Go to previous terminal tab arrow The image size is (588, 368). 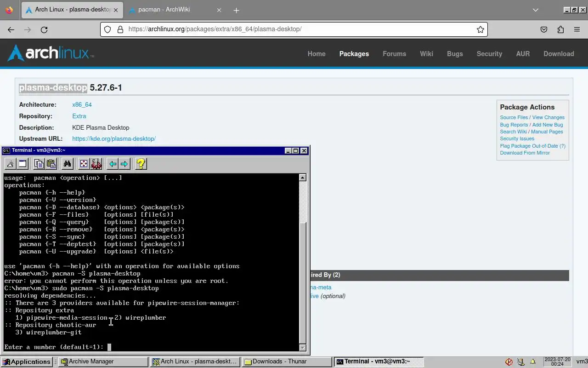tap(113, 164)
